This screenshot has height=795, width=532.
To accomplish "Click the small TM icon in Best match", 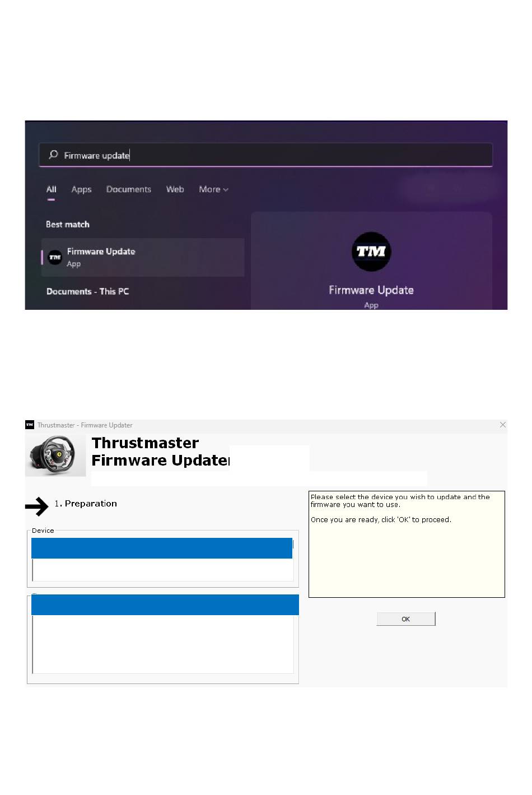I will [x=55, y=257].
